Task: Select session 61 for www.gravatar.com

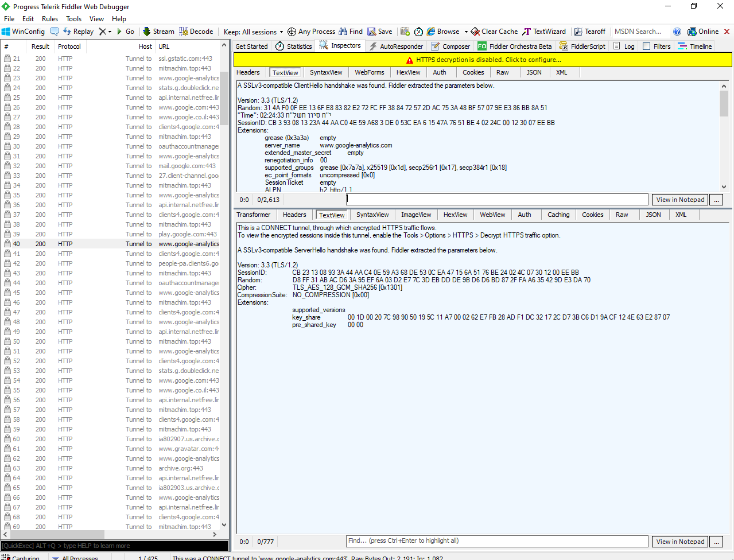Action: point(111,449)
